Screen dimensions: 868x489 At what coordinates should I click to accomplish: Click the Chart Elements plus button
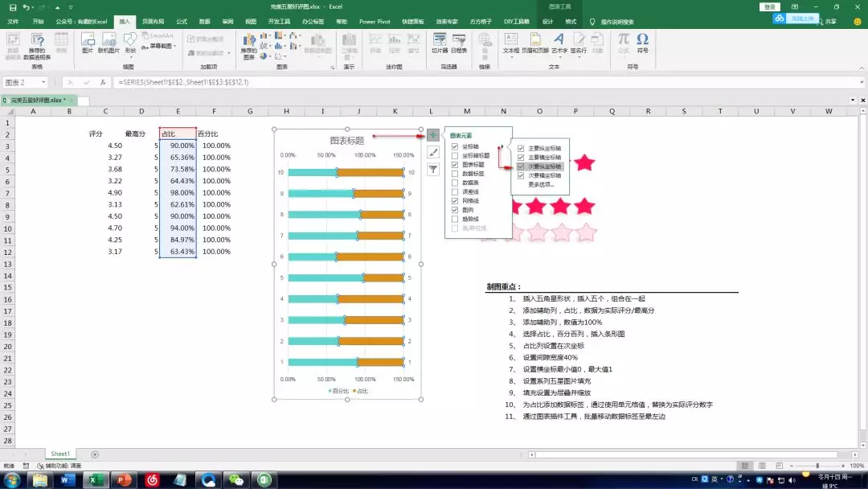(x=433, y=135)
